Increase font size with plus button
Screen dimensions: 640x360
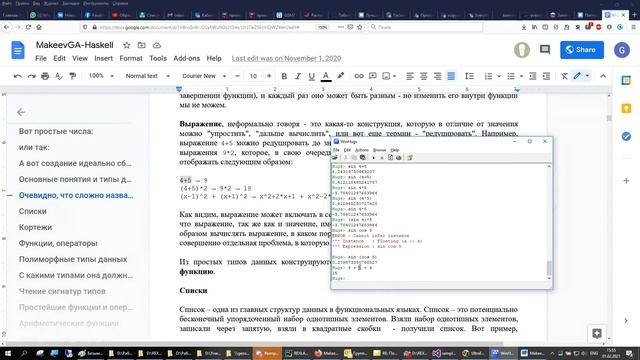pyautogui.click(x=269, y=76)
